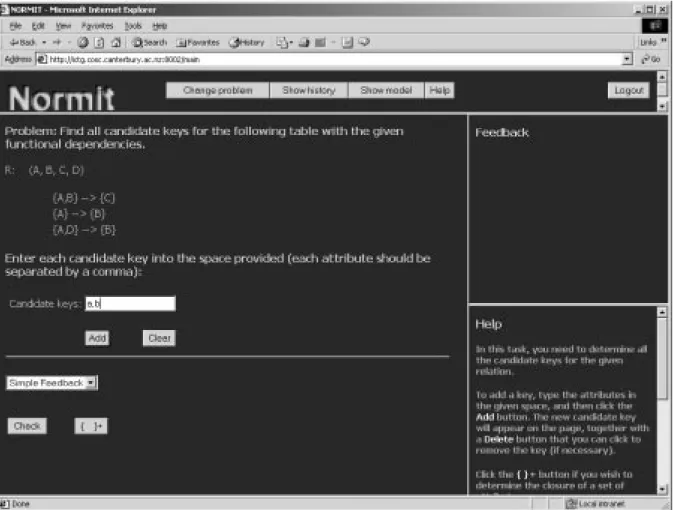
Task: Click the IE icon in title bar
Action: [x=4, y=9]
